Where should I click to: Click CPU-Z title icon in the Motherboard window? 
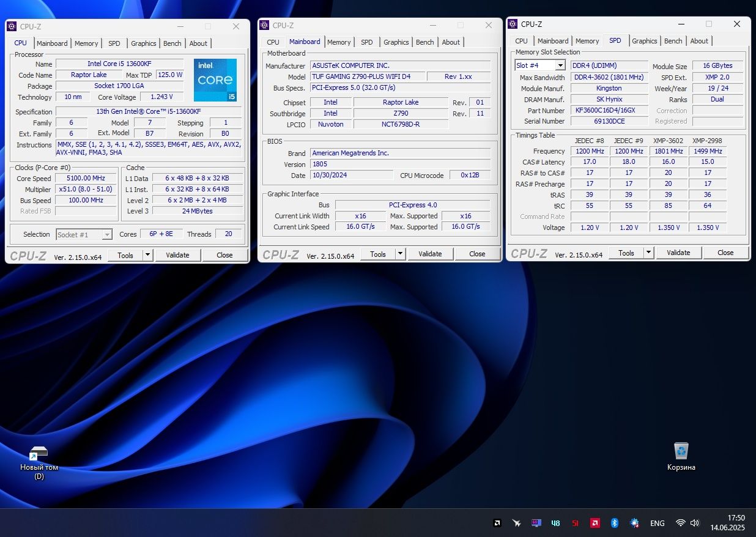[264, 25]
